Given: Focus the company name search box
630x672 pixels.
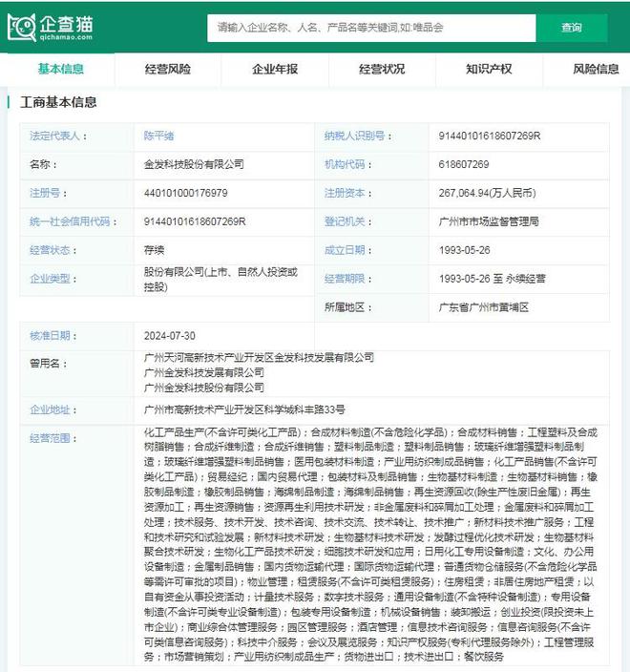Looking at the screenshot, I should pos(371,28).
